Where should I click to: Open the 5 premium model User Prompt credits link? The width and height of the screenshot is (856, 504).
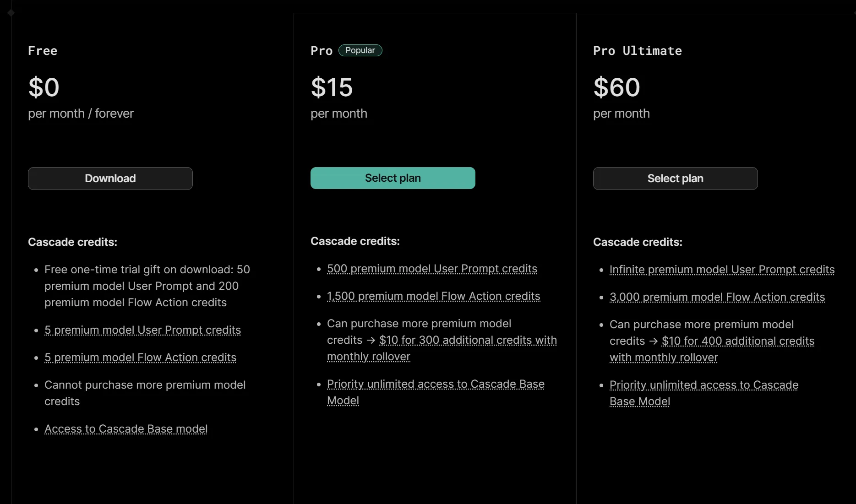click(x=142, y=330)
